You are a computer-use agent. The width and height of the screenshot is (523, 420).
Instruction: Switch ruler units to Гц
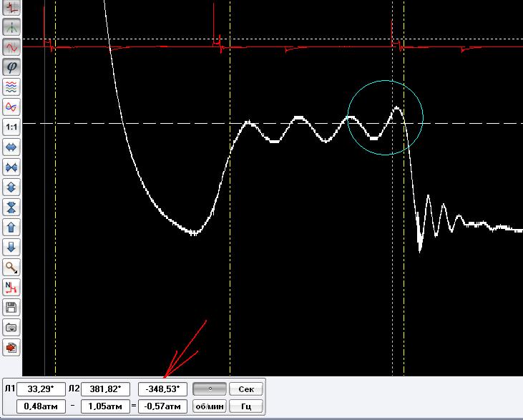[x=246, y=406]
